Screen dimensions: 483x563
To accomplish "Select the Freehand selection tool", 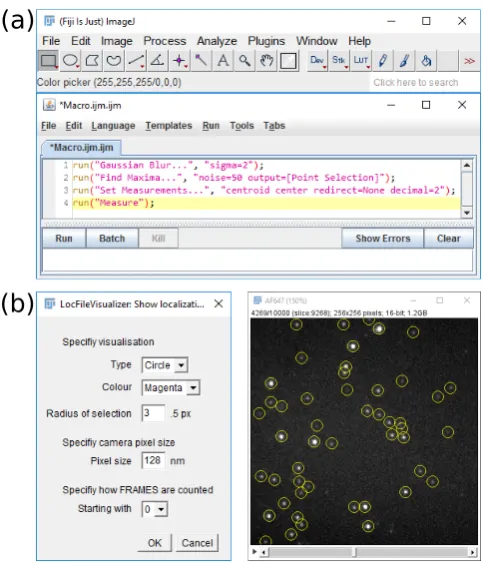I will (x=114, y=61).
